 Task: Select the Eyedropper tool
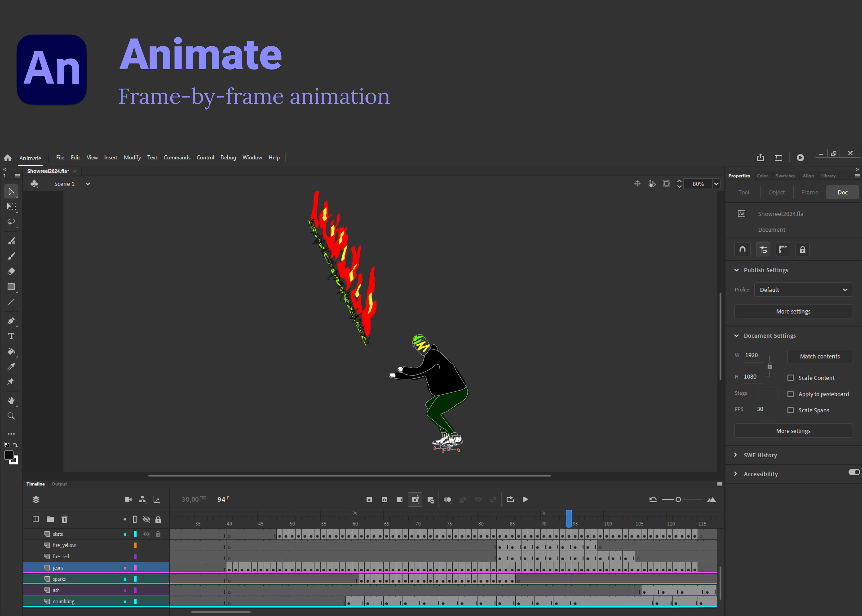pyautogui.click(x=11, y=367)
